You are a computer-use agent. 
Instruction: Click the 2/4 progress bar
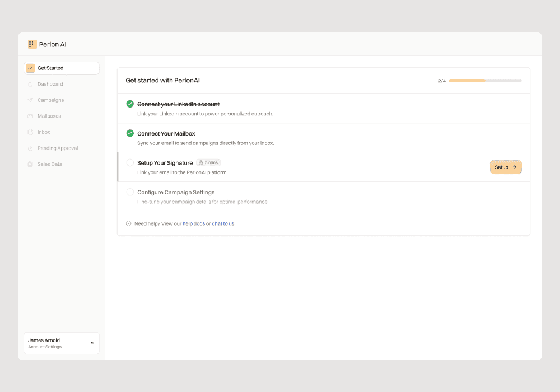(x=485, y=80)
